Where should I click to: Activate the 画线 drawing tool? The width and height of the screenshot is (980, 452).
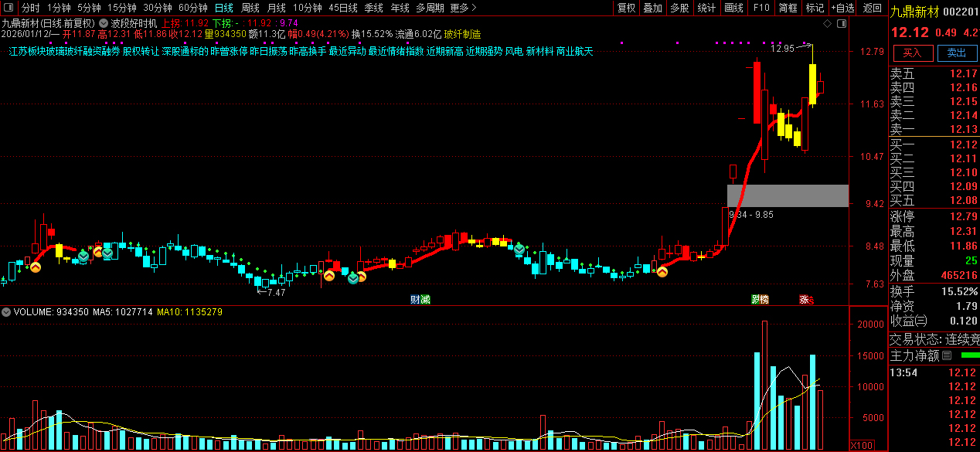(x=733, y=8)
